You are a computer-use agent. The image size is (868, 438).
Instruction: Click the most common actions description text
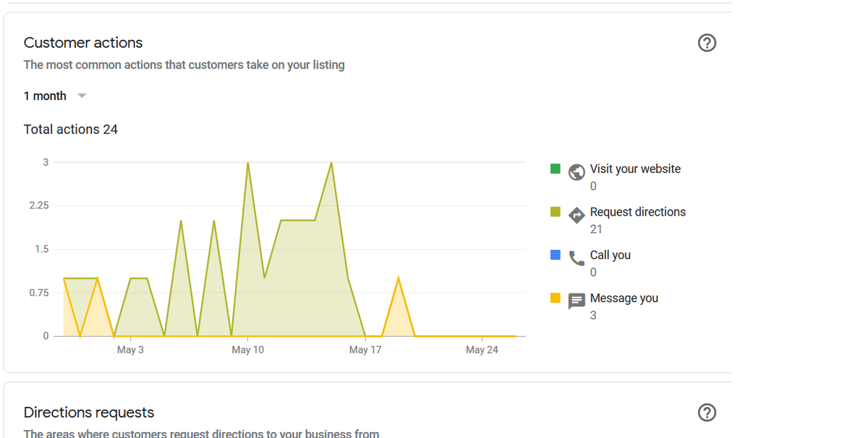click(x=184, y=65)
